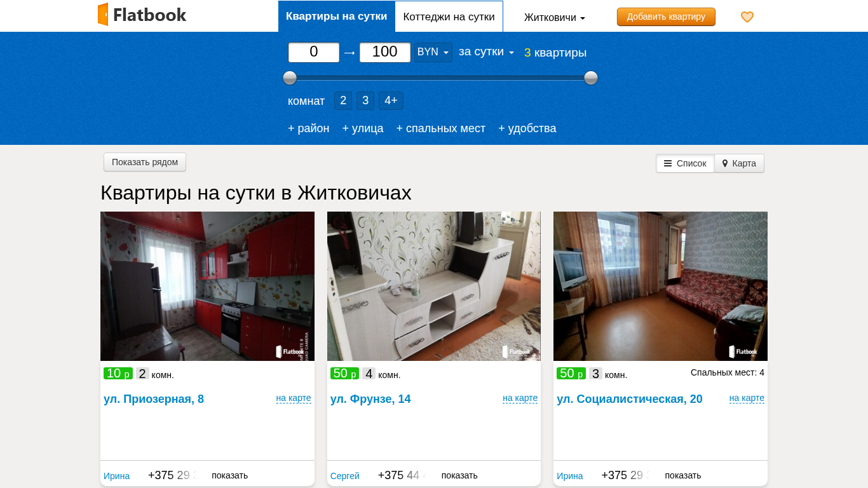Open the Житковичи city dropdown

[555, 18]
